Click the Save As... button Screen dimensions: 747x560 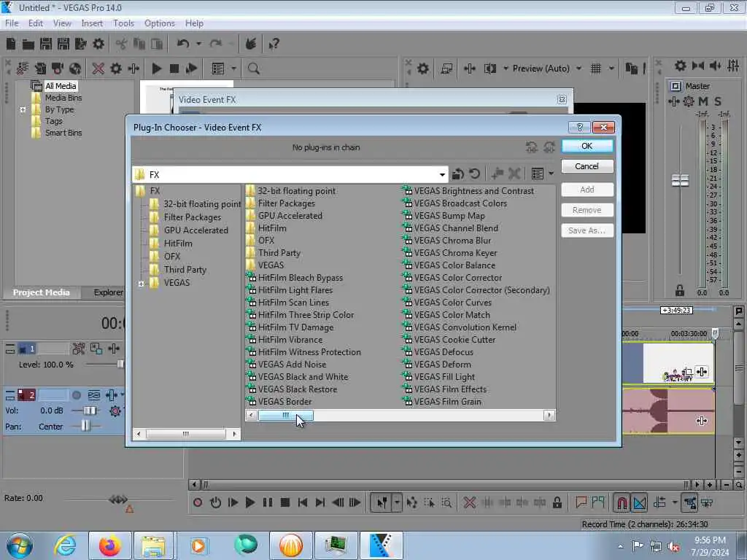(x=587, y=230)
